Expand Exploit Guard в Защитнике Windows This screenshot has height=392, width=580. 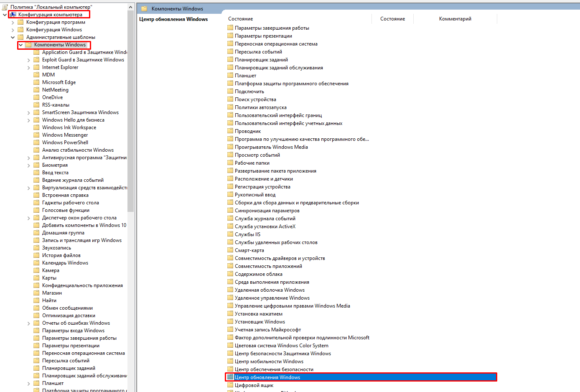(x=28, y=60)
